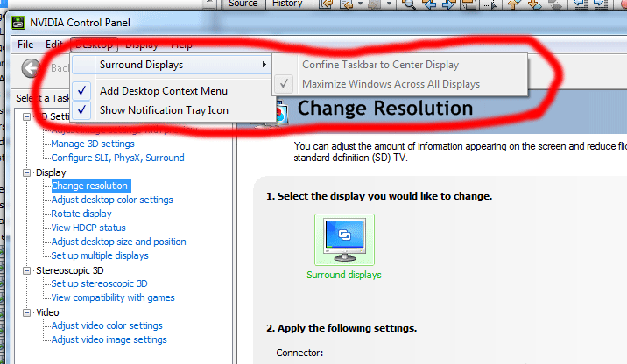Open View compatibility with games
Viewport: 627px width, 364px height.
pos(113,297)
